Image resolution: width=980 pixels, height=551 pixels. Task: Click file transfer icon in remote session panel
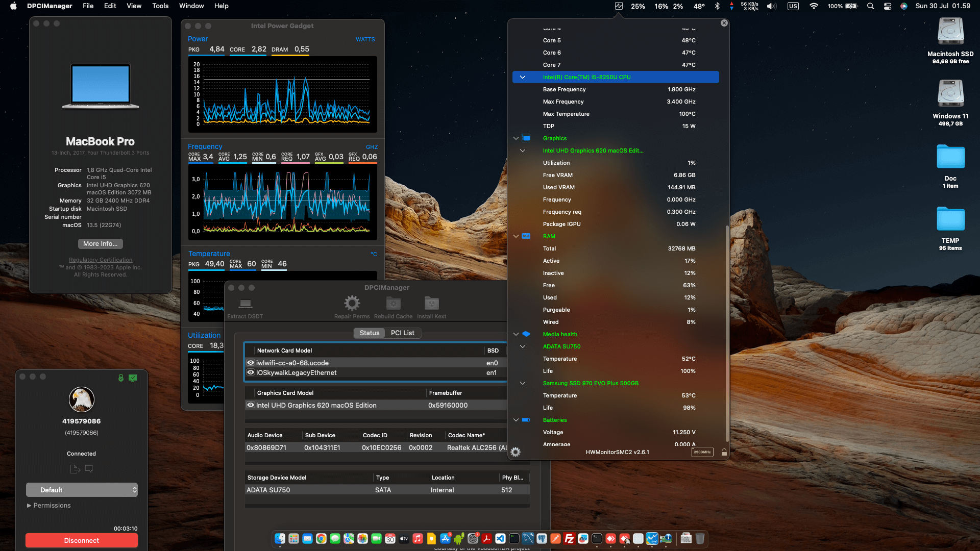tap(75, 469)
